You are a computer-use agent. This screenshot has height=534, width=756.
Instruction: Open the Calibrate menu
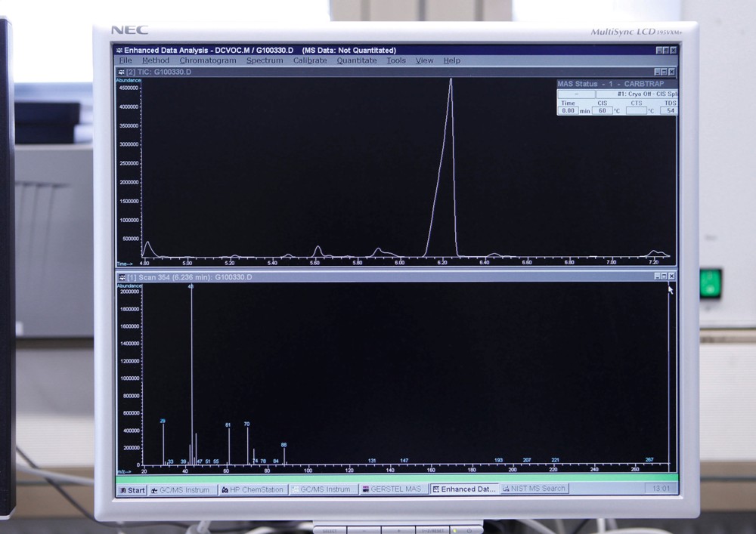(310, 60)
